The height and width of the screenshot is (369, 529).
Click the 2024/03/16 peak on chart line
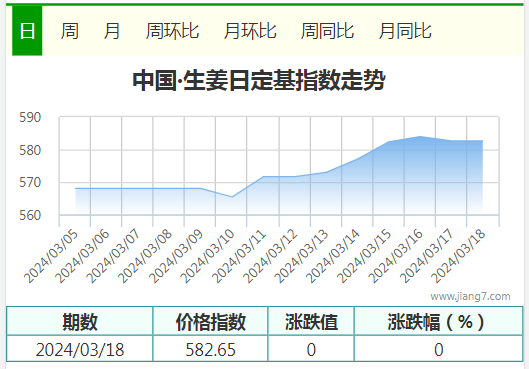click(420, 136)
